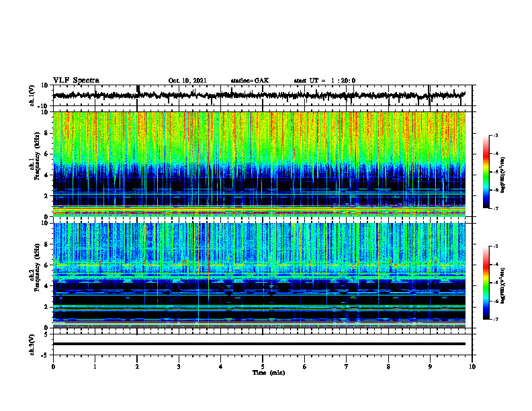Viewport: 532px width, 411px height.
Task: Click the "start UT = 1:20:0" text
Action: (324, 81)
